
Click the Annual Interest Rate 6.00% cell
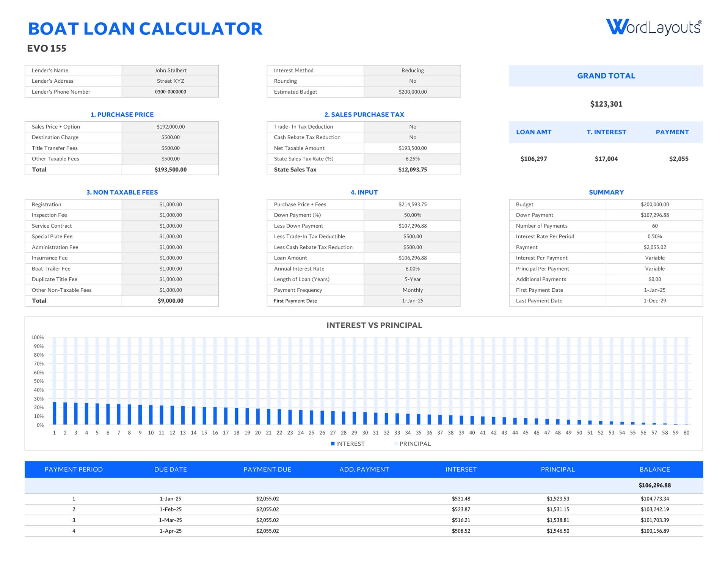412,269
